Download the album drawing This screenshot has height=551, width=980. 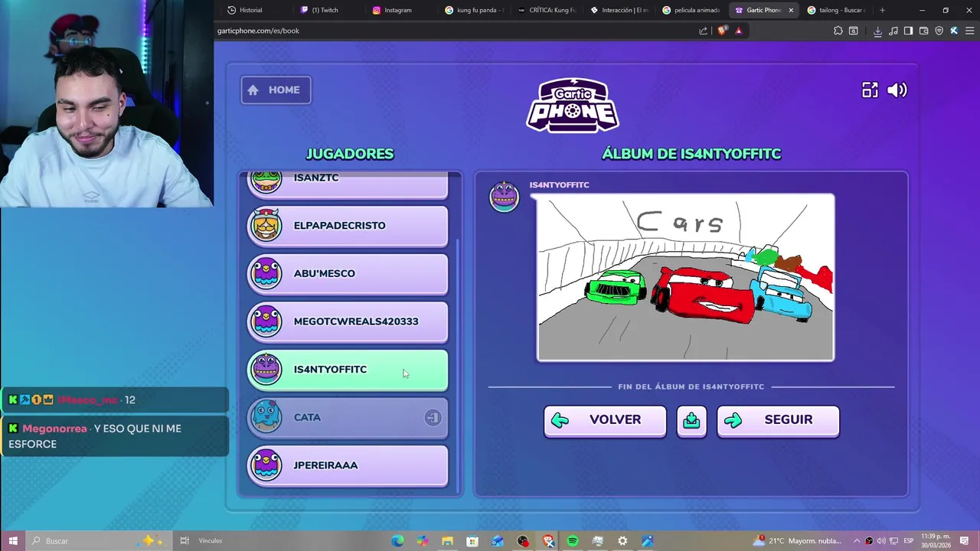coord(691,420)
